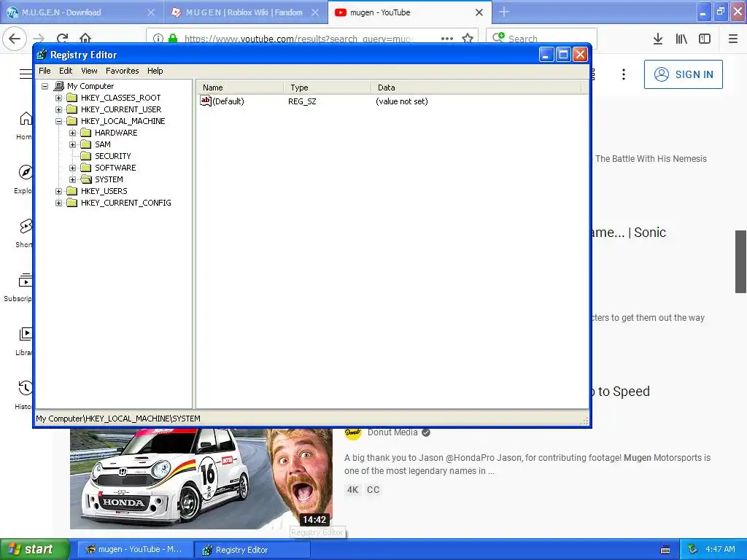The width and height of the screenshot is (747, 560).
Task: Click the status bar registry path text
Action: [118, 419]
